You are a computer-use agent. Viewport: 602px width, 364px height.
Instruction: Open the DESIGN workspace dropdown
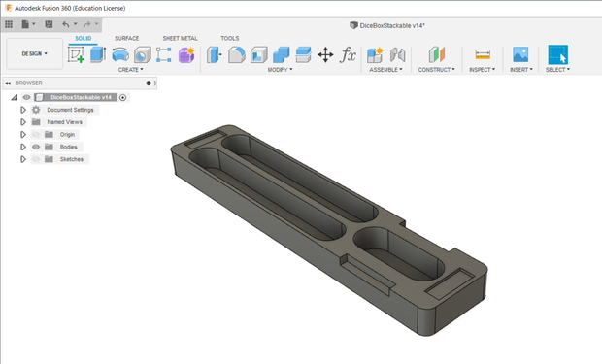pyautogui.click(x=35, y=53)
